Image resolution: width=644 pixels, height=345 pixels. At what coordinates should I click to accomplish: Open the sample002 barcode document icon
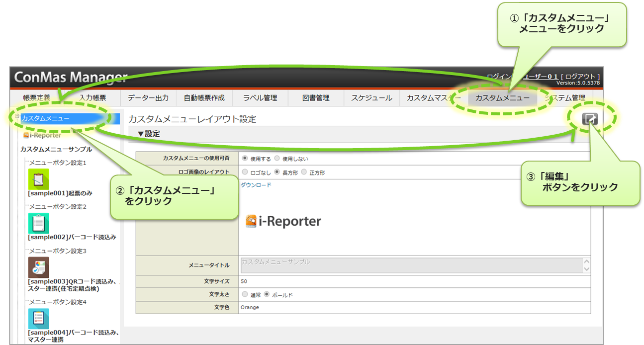38,223
